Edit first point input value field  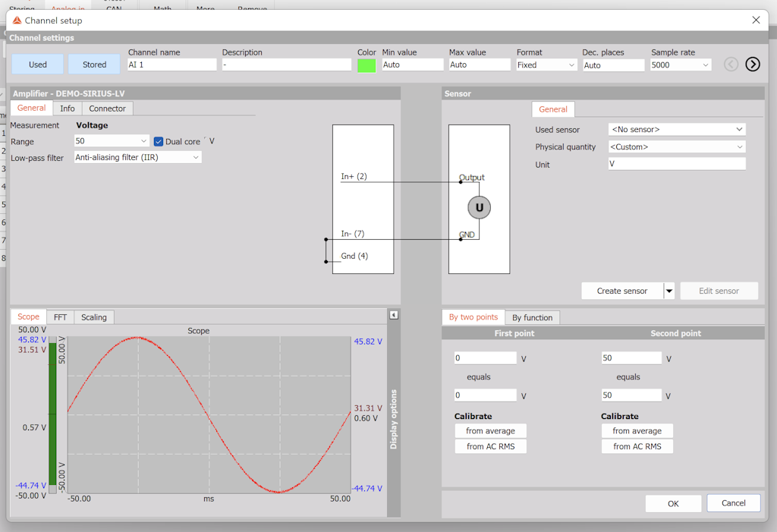click(485, 358)
